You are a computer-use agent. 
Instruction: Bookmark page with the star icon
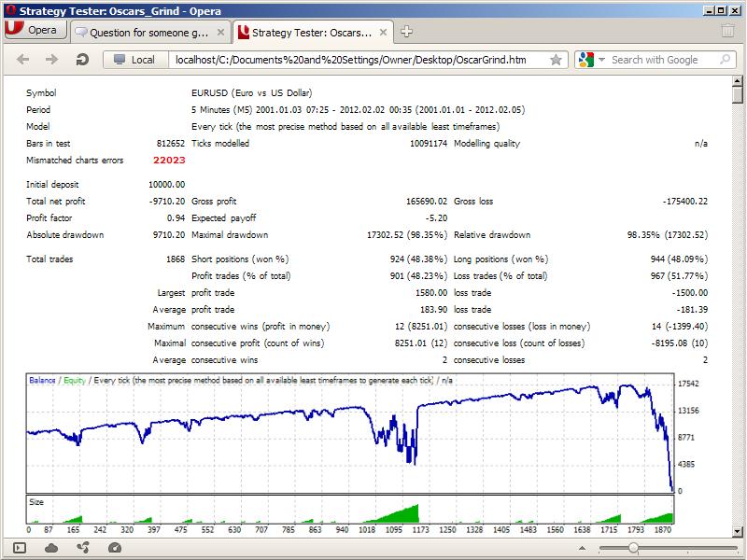(x=557, y=60)
